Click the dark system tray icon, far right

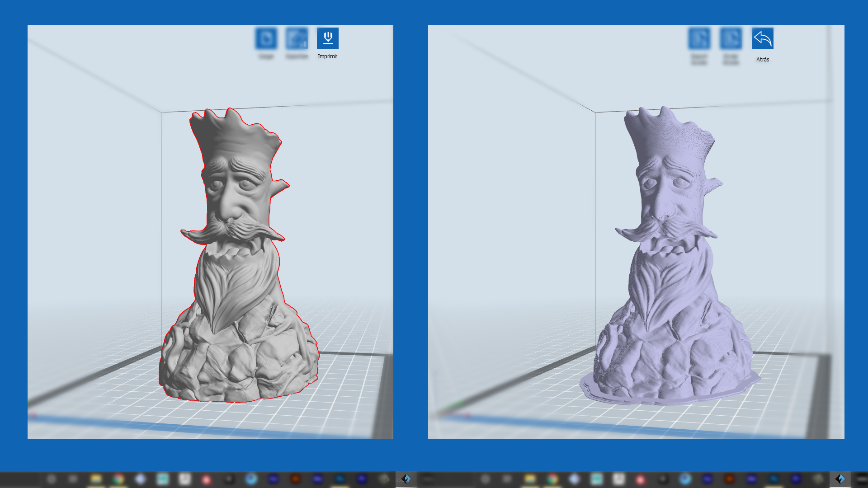point(861,480)
